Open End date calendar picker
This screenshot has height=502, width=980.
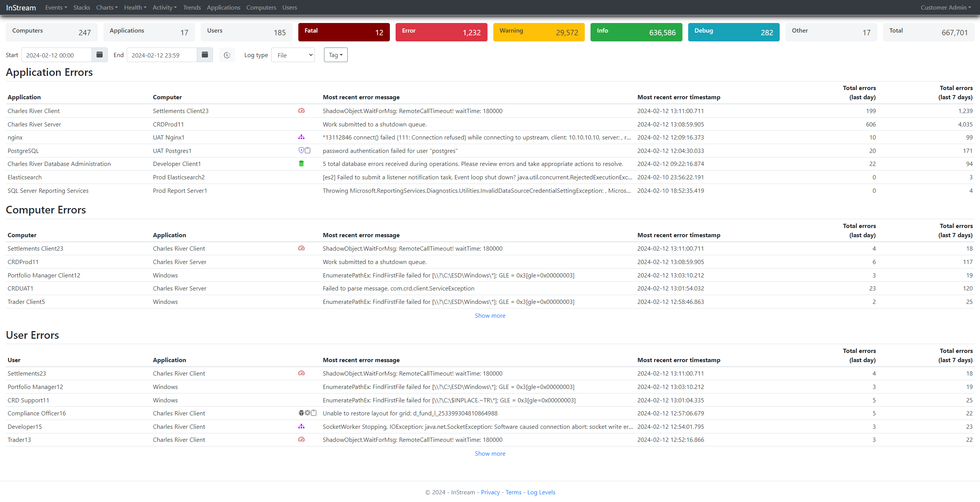[205, 55]
